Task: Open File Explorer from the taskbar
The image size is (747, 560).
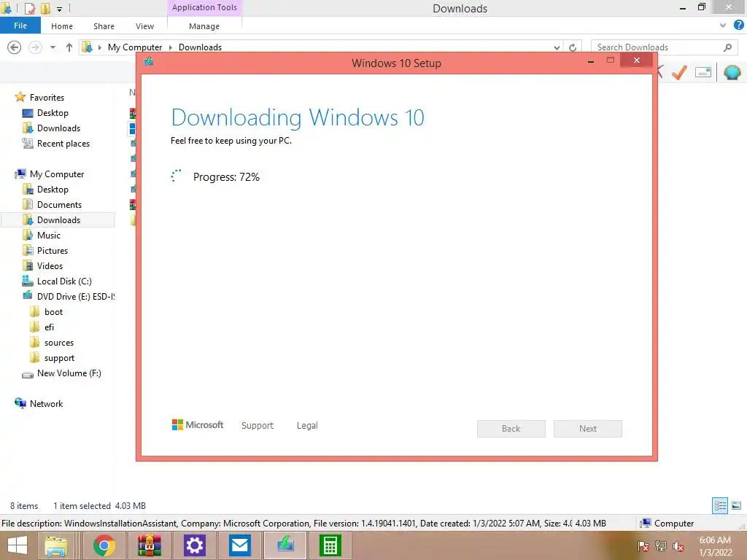Action: 55,545
